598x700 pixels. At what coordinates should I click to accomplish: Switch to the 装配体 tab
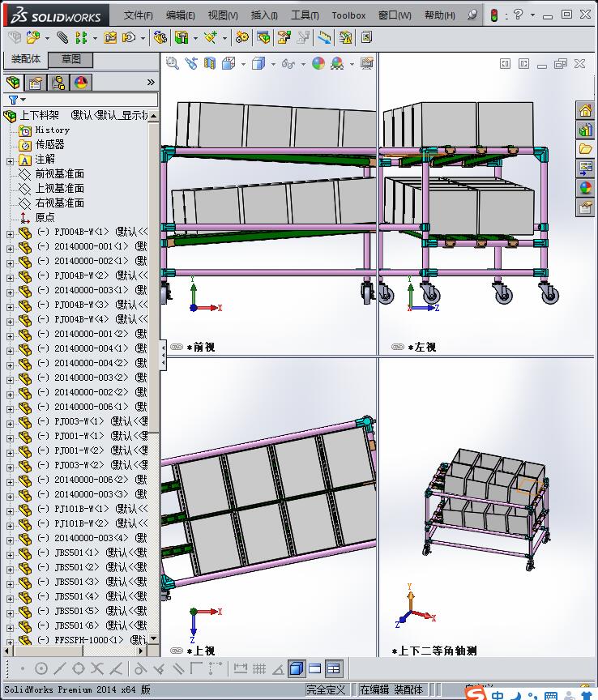[25, 59]
